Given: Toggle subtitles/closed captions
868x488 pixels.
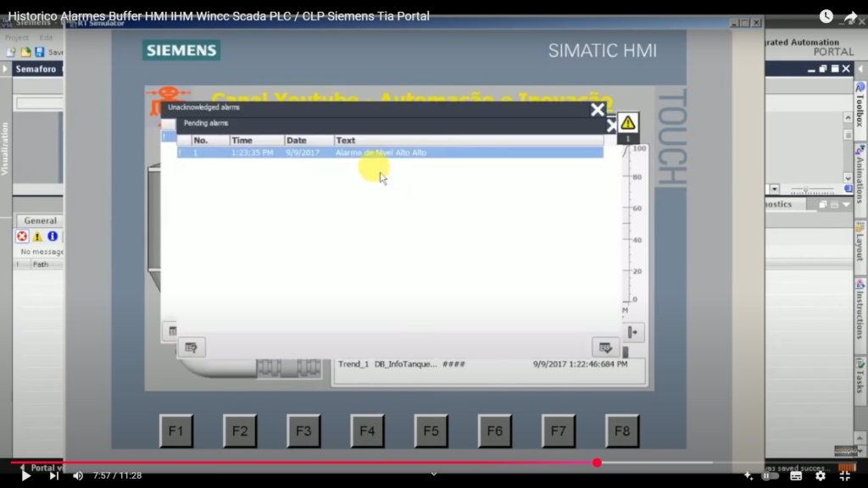Looking at the screenshot, I should coord(796,476).
